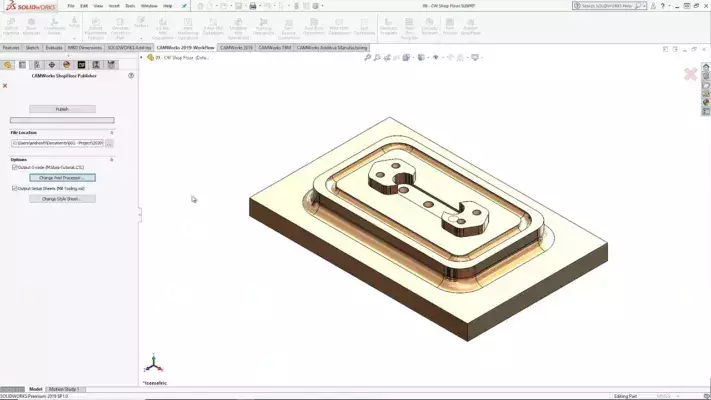
Task: Open the Options gear dropdown arrow
Action: click(322, 6)
